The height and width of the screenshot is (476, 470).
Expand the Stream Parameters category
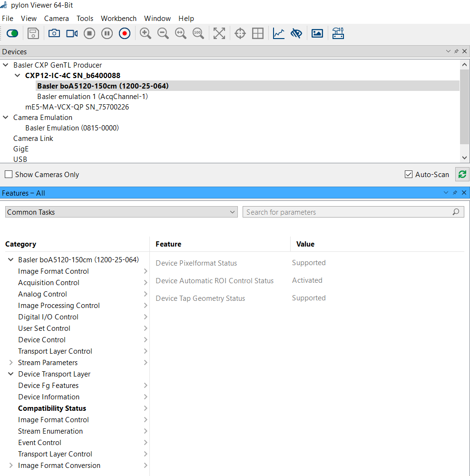[x=10, y=362]
